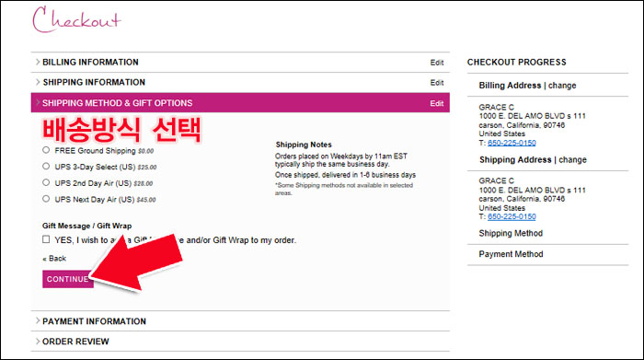Viewport: 644px width, 360px height.
Task: Click the CONTINUE button
Action: coord(68,279)
